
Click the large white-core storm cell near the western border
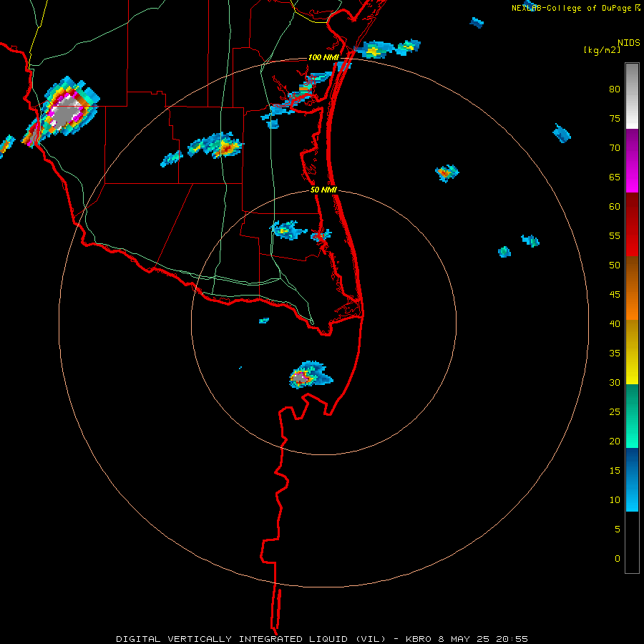coord(66,111)
